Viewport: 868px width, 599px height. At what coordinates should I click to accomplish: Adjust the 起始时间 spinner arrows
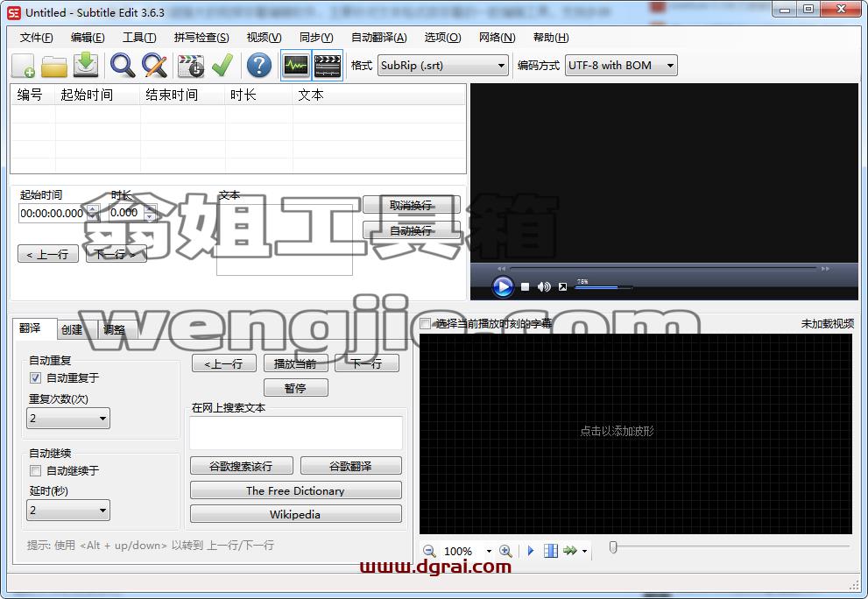[93, 213]
